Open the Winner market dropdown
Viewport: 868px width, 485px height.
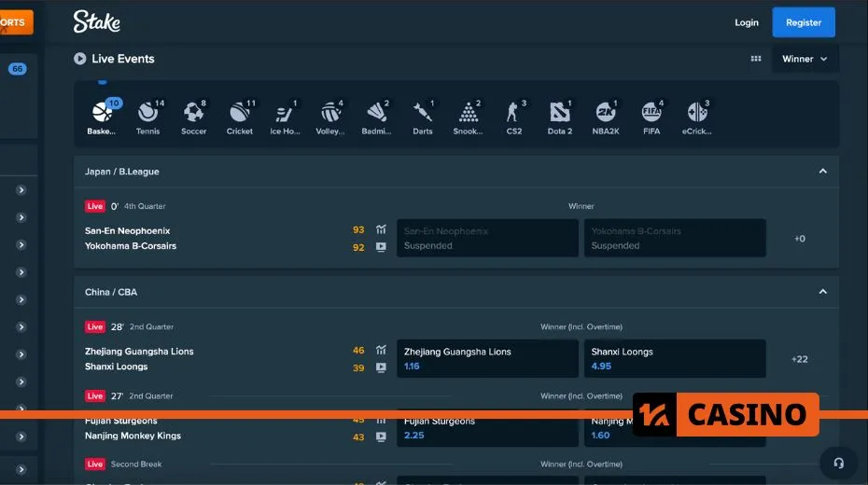[x=805, y=59]
